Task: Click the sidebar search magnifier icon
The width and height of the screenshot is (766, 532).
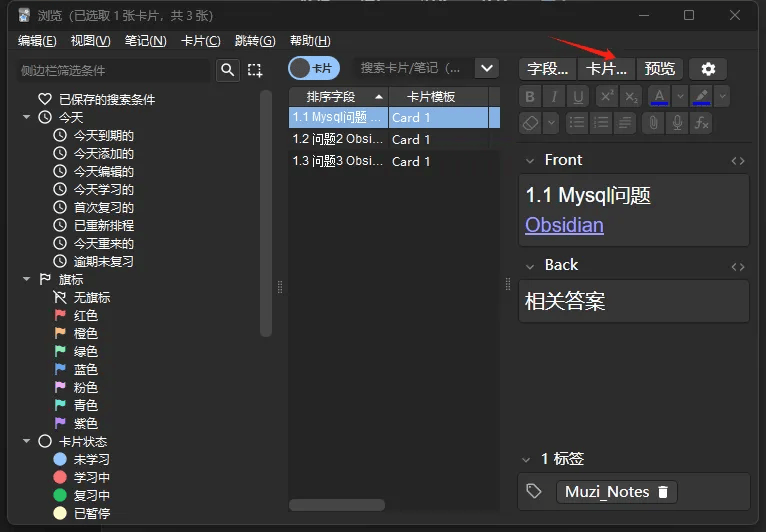Action: pos(228,70)
